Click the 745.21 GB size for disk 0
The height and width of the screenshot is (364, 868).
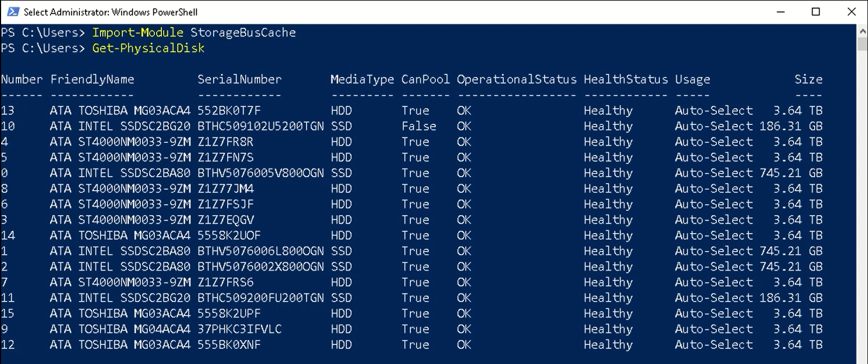click(x=791, y=173)
